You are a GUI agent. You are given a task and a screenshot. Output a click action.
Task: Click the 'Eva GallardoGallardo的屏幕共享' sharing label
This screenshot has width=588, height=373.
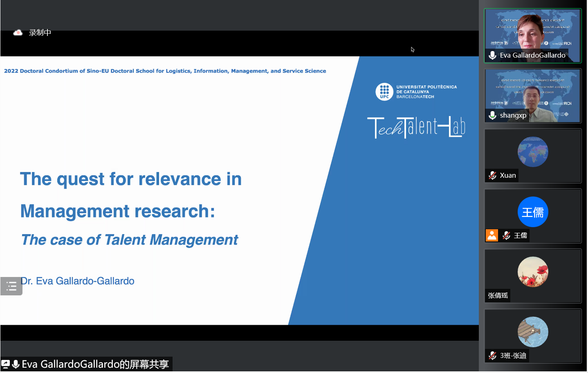pos(95,364)
